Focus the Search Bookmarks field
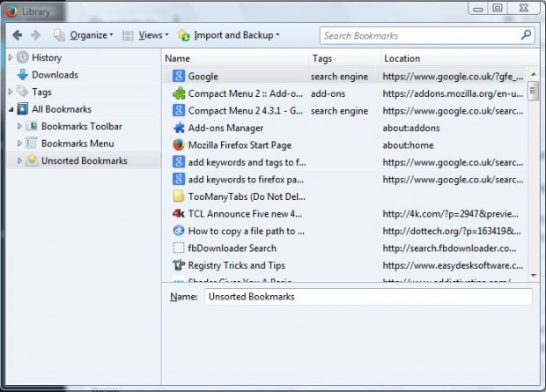This screenshot has height=392, width=546. (427, 35)
